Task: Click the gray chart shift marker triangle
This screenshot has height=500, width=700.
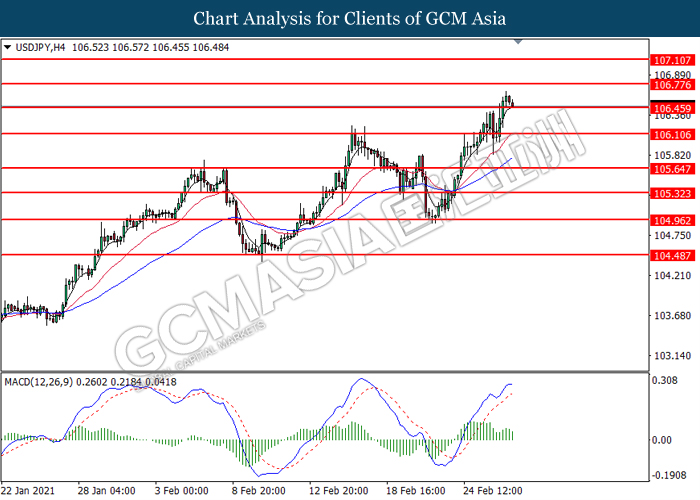Action: coord(517,43)
